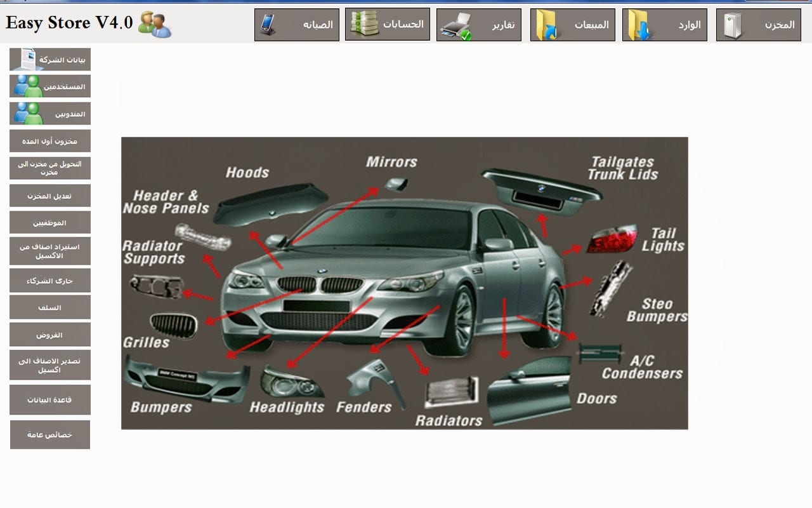812x508 pixels.
Task: Click the printer icon on تقارير (Reports)
Action: point(455,25)
